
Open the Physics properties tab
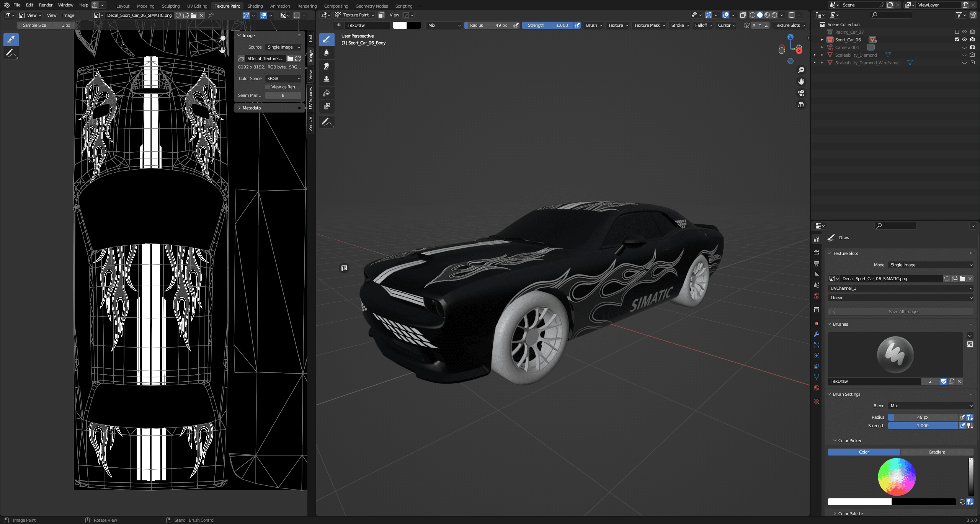pyautogui.click(x=817, y=356)
